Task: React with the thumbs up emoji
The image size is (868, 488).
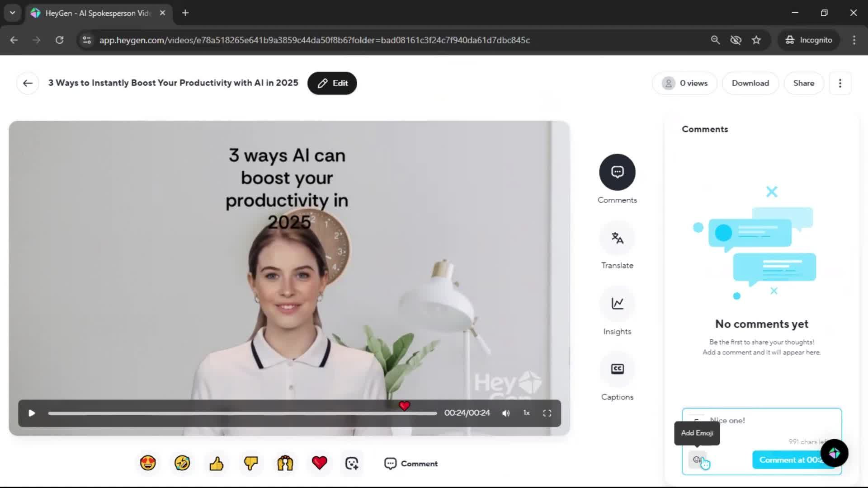Action: (x=217, y=463)
